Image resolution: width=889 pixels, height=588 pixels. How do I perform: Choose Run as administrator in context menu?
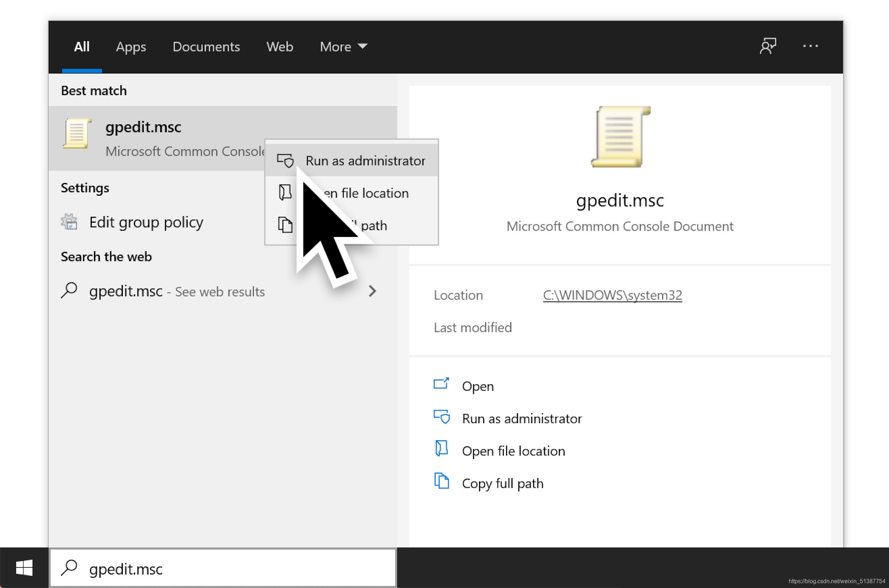[365, 161]
